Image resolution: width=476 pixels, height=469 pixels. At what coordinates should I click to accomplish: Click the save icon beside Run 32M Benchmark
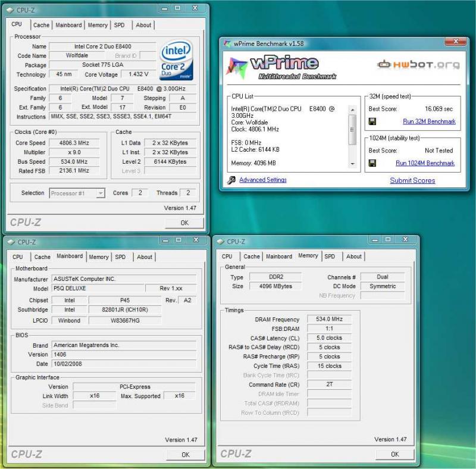[372, 121]
